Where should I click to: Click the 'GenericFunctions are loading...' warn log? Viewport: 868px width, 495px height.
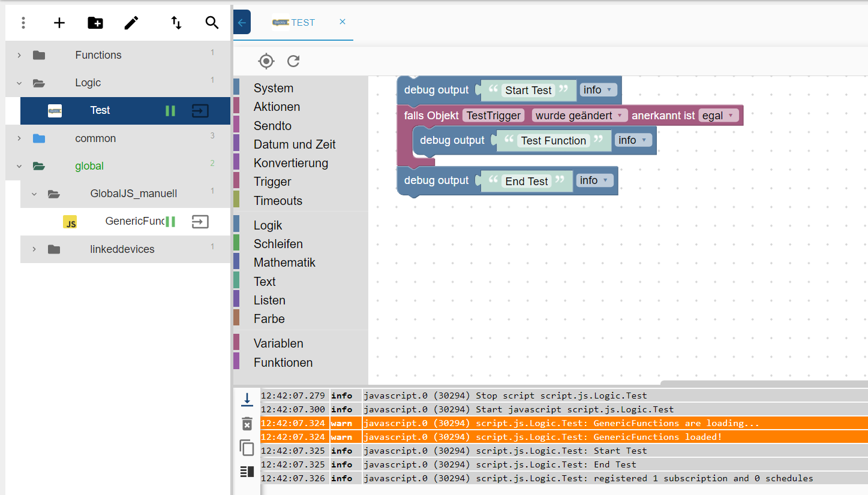coord(564,423)
